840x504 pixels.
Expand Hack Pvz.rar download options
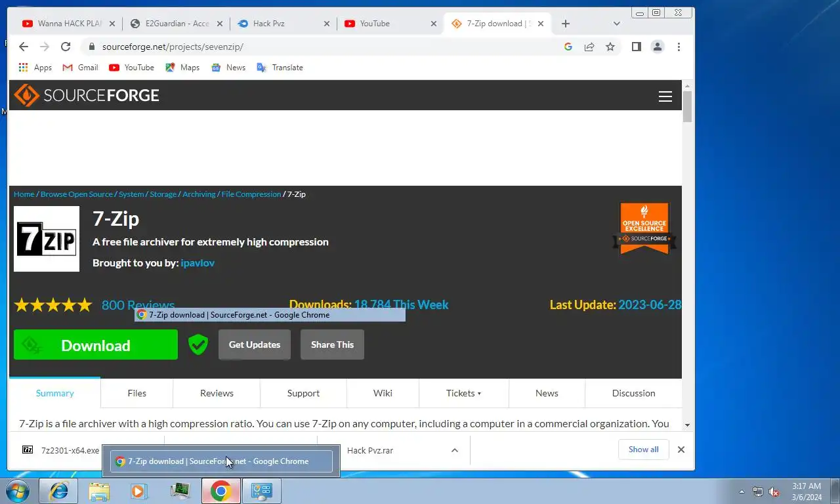[455, 450]
